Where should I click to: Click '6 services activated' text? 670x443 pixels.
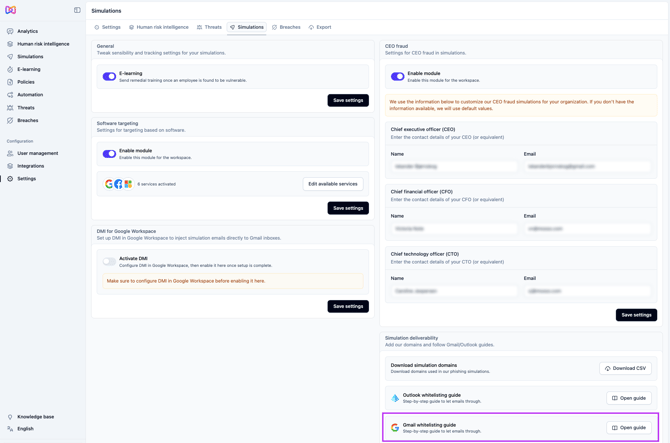[156, 184]
